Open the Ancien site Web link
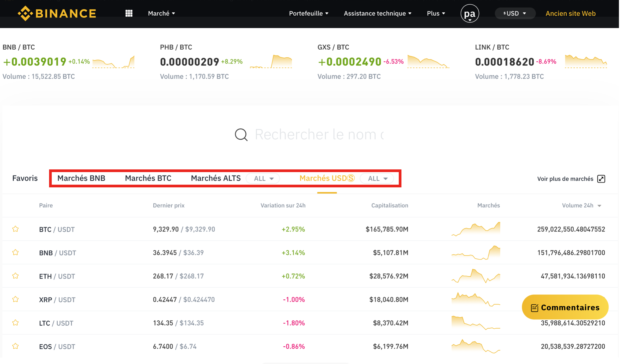The image size is (620, 364). click(x=570, y=13)
